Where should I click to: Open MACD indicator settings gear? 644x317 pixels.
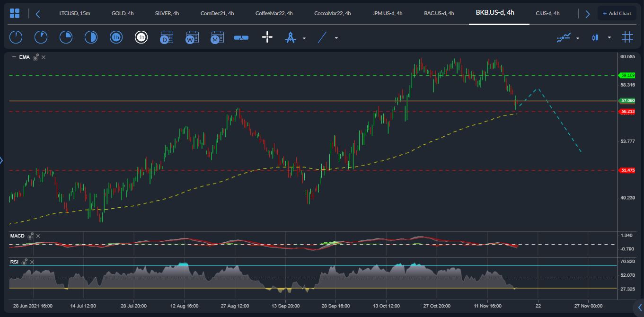click(x=30, y=236)
